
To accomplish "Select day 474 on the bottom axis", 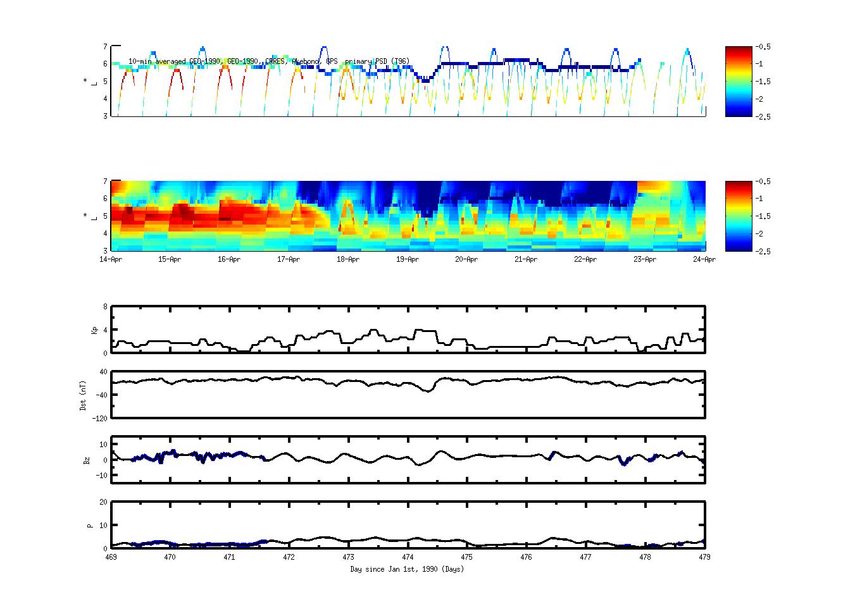I will pos(408,557).
